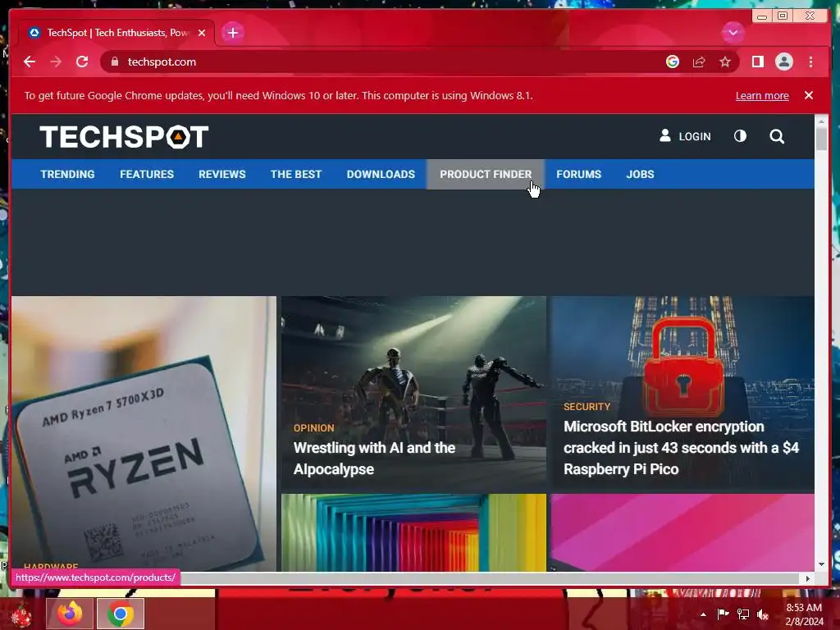This screenshot has width=840, height=630.
Task: Open the pink striped article thumbnail
Action: click(682, 532)
